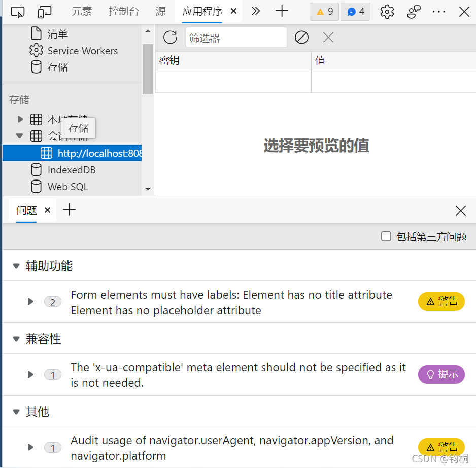476x468 pixels.
Task: Open Service Workers in sidebar
Action: tap(82, 51)
